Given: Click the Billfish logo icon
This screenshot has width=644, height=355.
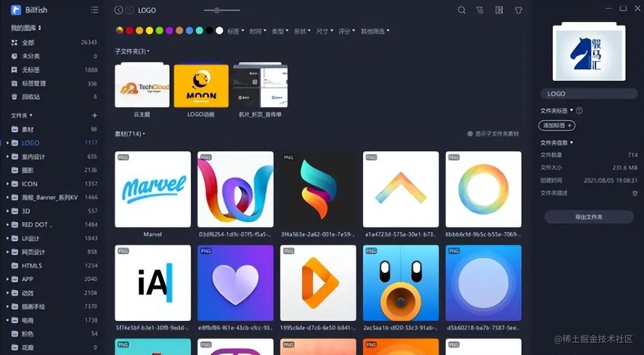Looking at the screenshot, I should 16,10.
